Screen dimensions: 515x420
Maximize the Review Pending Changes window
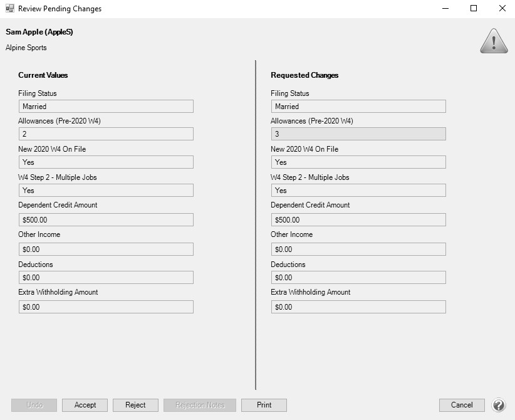point(474,8)
